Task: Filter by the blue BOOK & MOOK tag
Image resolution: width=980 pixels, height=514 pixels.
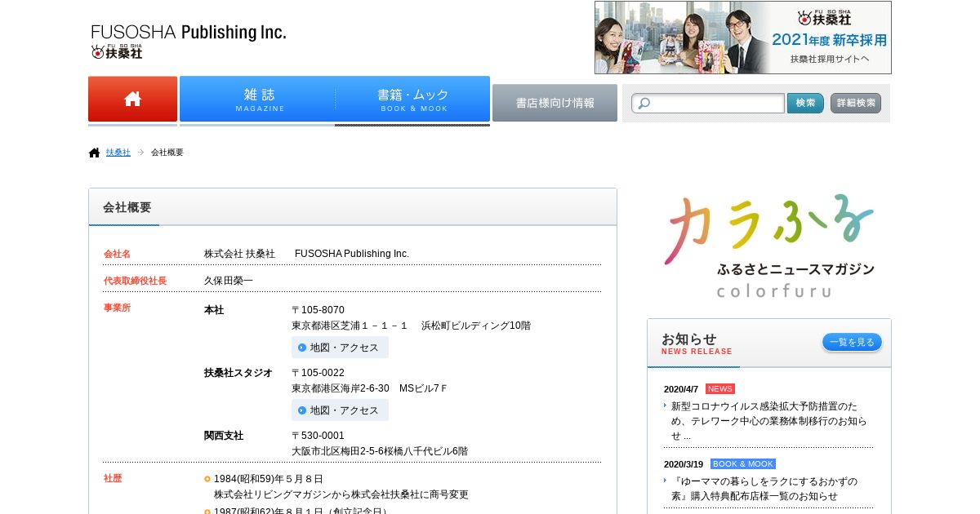Action: 743,464
